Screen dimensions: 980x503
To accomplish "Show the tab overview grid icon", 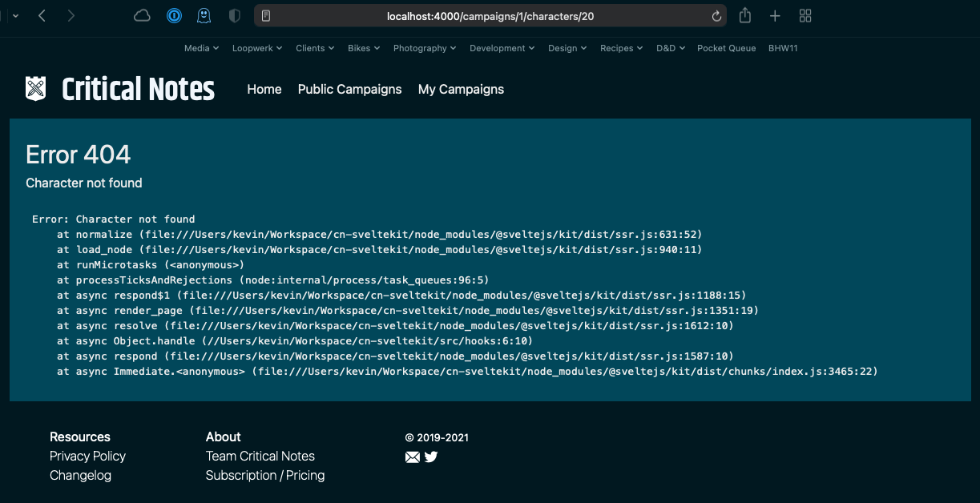I will click(805, 16).
